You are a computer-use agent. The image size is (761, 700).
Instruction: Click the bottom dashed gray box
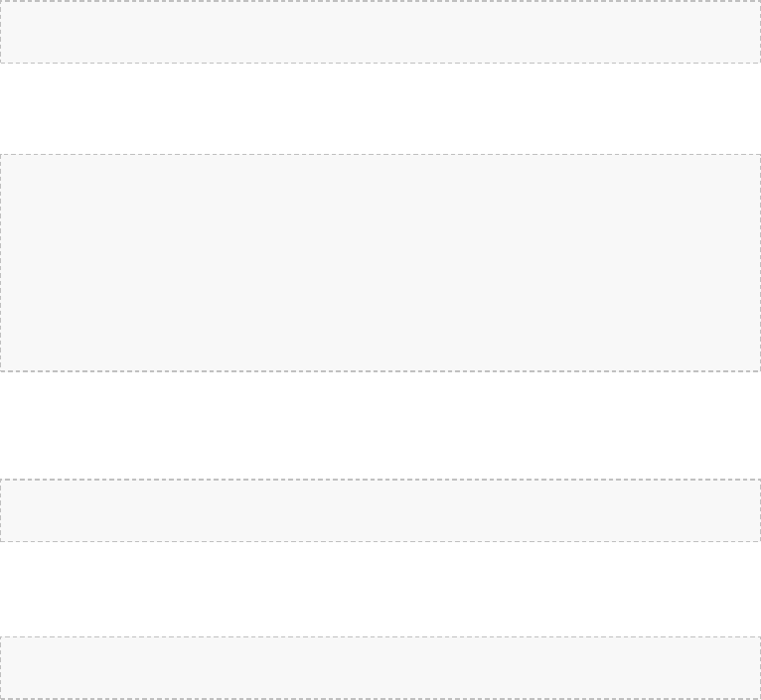click(380, 667)
